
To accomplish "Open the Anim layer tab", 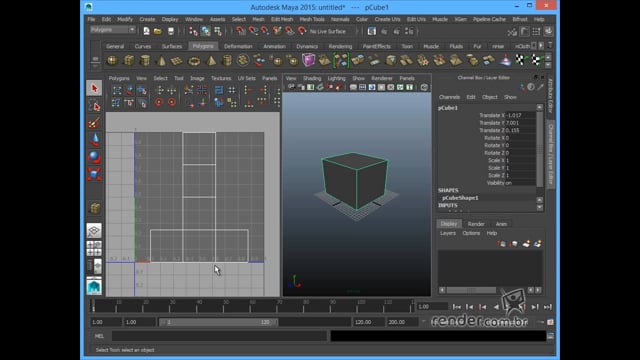I will coord(501,224).
